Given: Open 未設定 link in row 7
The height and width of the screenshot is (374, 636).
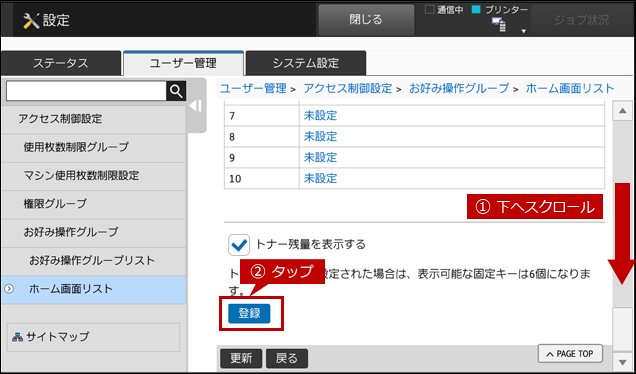Looking at the screenshot, I should pos(320,116).
